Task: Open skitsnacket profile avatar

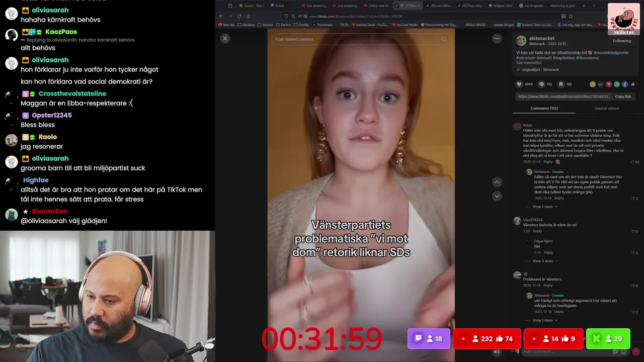Action: click(x=521, y=41)
